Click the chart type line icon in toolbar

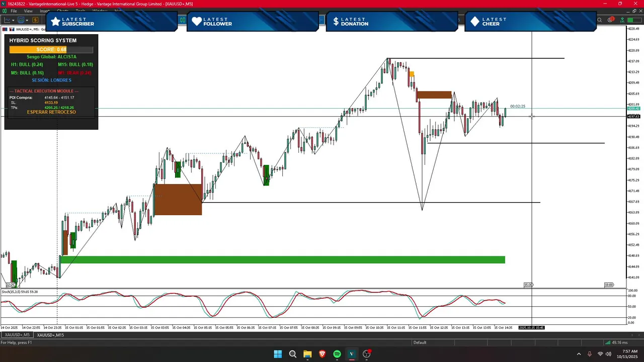pos(7,20)
